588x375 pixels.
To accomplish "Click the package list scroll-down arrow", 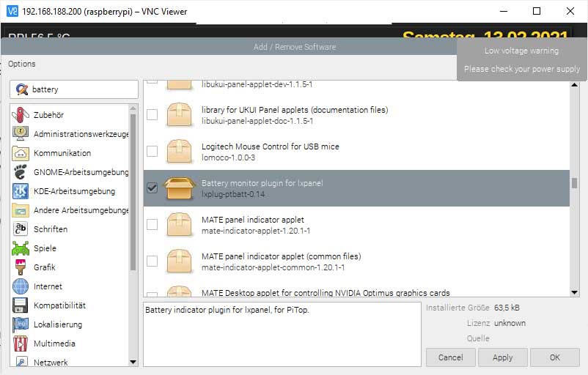I will (x=574, y=292).
